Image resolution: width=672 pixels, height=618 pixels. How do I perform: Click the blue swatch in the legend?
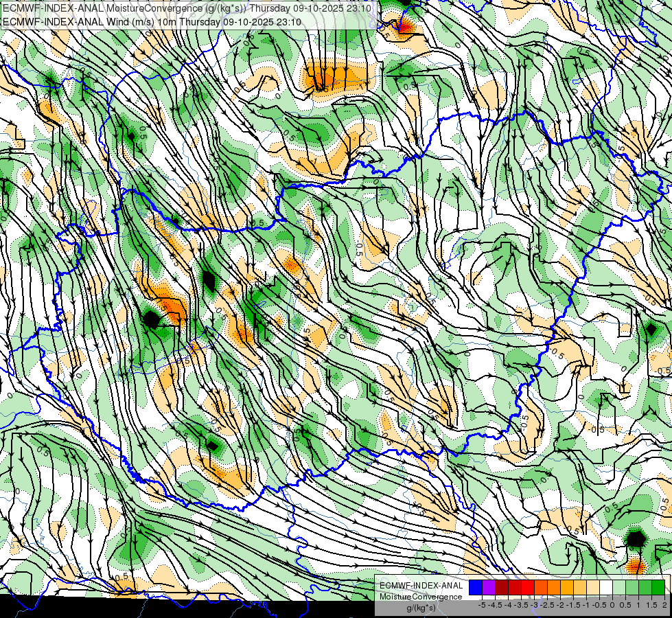[476, 587]
